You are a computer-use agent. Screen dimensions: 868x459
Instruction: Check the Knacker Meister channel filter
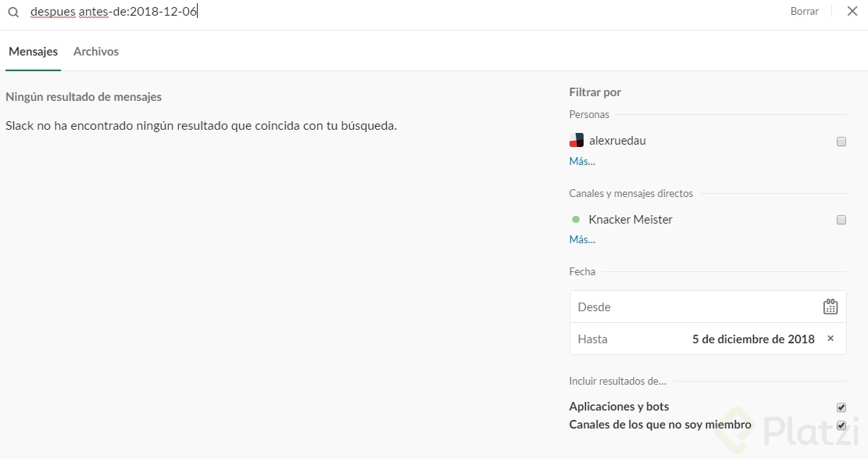pos(841,220)
